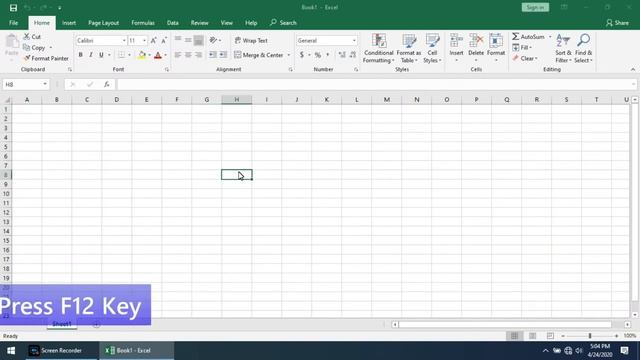This screenshot has width=640, height=360.
Task: Toggle Underline formatting
Action: pyautogui.click(x=101, y=55)
